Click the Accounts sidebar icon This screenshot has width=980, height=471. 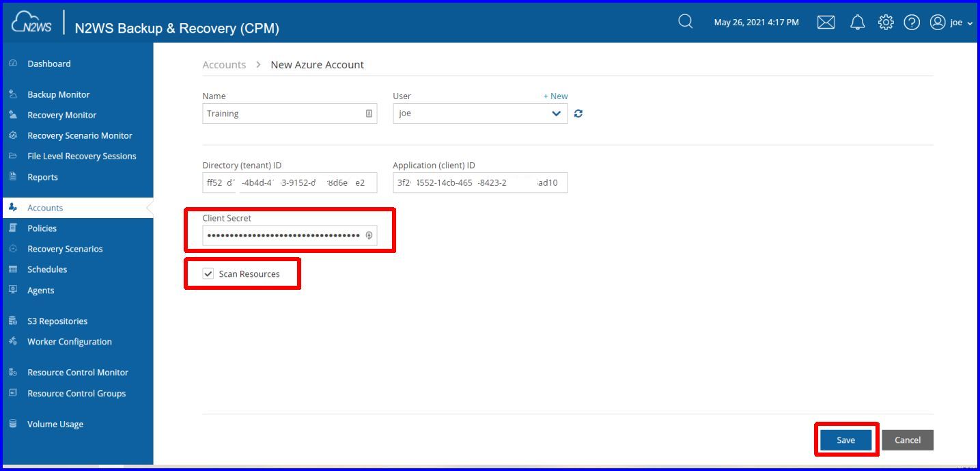point(13,208)
